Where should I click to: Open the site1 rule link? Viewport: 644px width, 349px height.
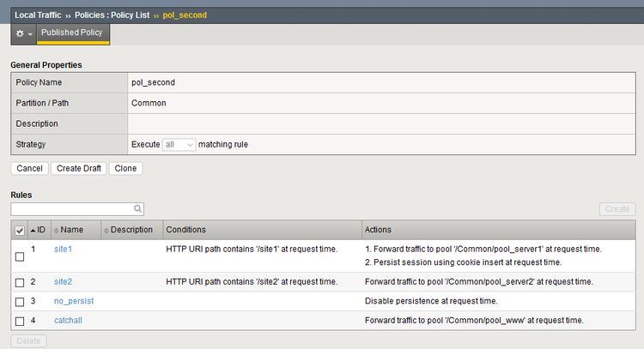pos(63,249)
